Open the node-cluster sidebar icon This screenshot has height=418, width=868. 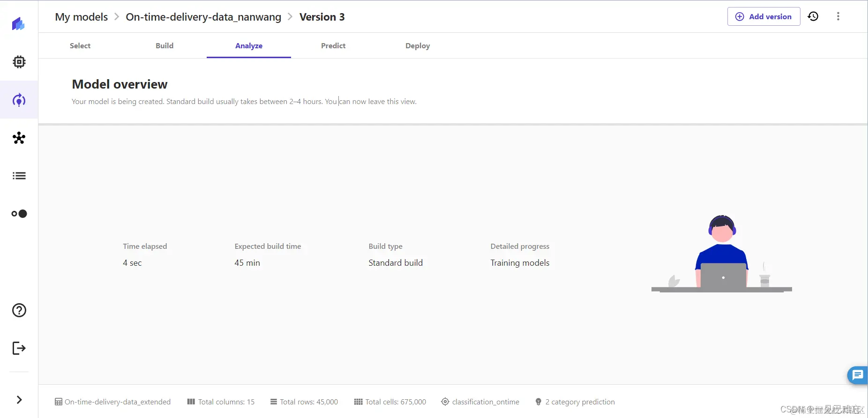pyautogui.click(x=19, y=138)
